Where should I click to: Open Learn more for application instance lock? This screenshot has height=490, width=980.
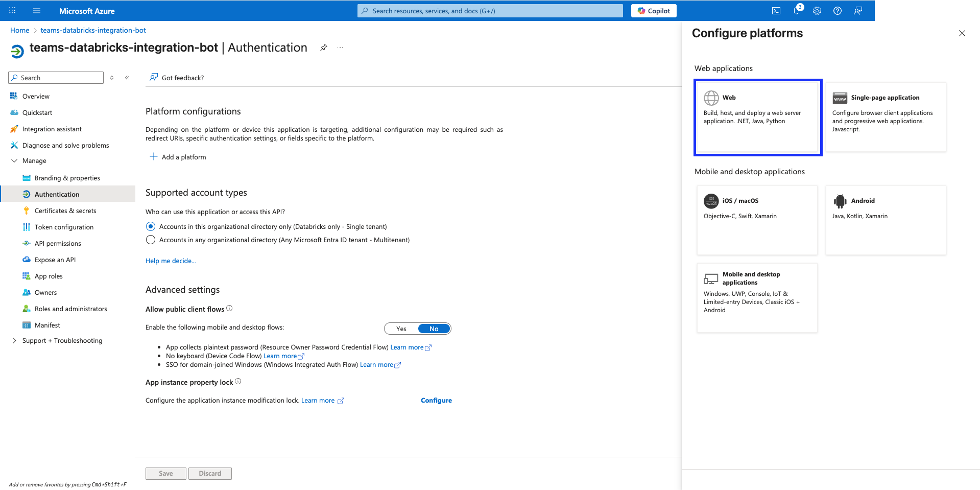[323, 401]
